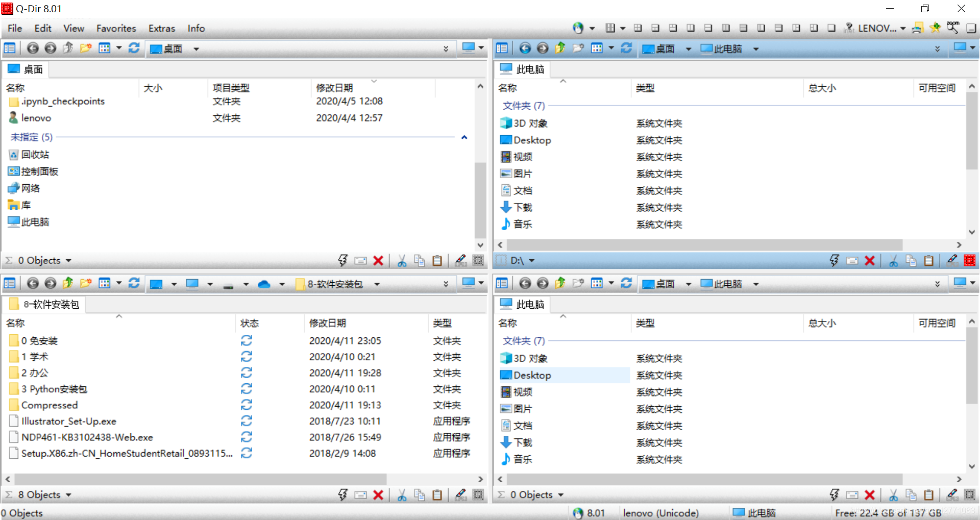Image resolution: width=980 pixels, height=520 pixels.
Task: Open the Extras menu
Action: (162, 28)
